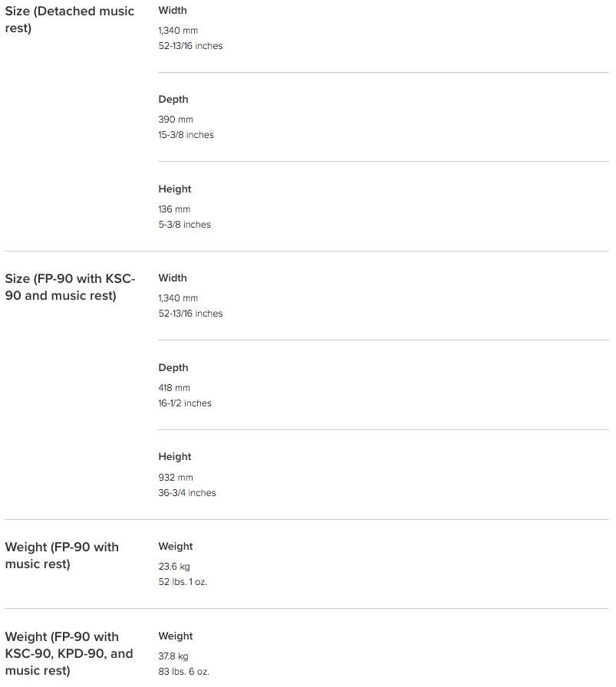Viewport: 616px width, 687px height.
Task: Click the 37.8 kg weight value
Action: coord(173,656)
